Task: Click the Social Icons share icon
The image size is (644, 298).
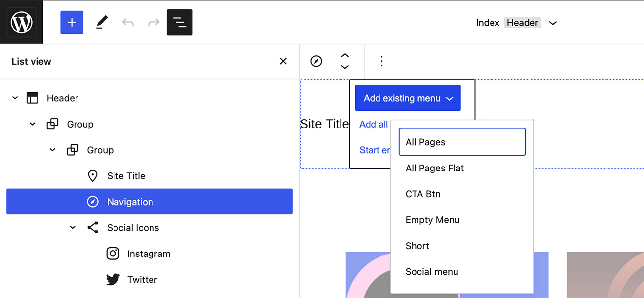Action: (x=92, y=228)
